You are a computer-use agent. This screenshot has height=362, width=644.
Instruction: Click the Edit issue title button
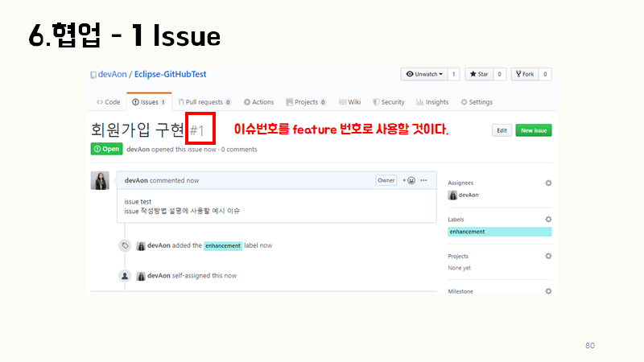point(501,130)
